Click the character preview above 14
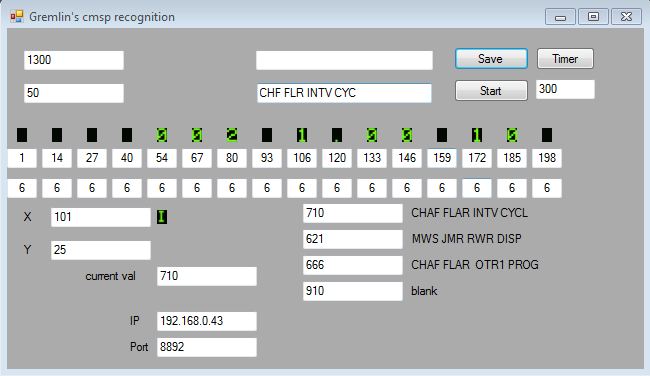Viewport: 650px width, 376px height. (x=57, y=135)
